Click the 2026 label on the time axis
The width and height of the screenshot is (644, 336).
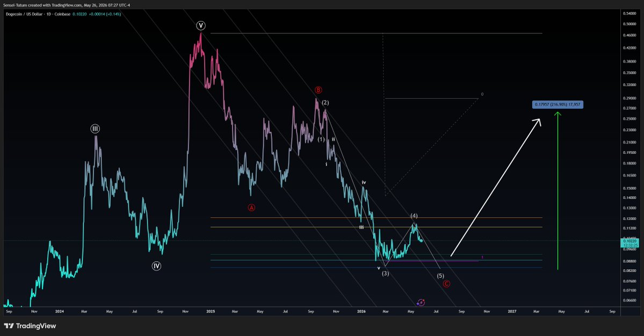pyautogui.click(x=361, y=311)
